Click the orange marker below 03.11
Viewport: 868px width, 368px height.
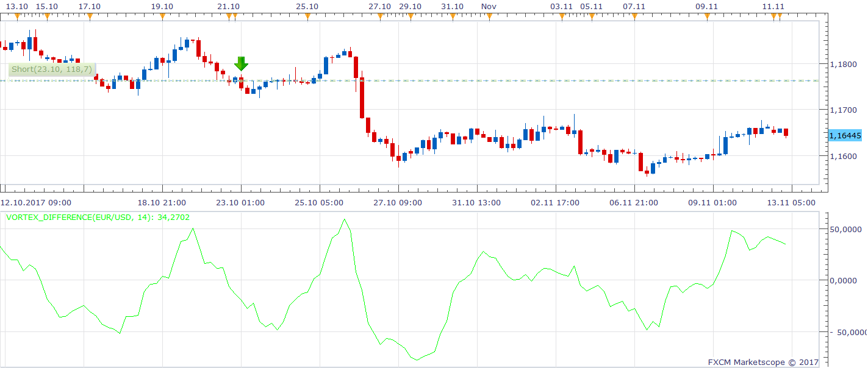coord(562,16)
